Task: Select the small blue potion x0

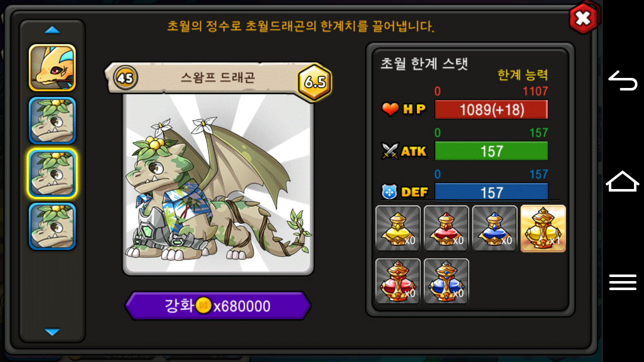Action: click(x=495, y=228)
